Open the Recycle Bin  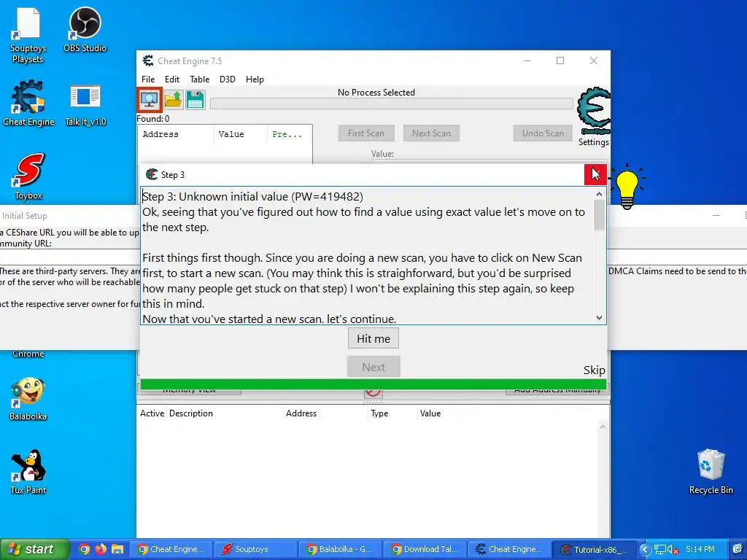(x=711, y=472)
